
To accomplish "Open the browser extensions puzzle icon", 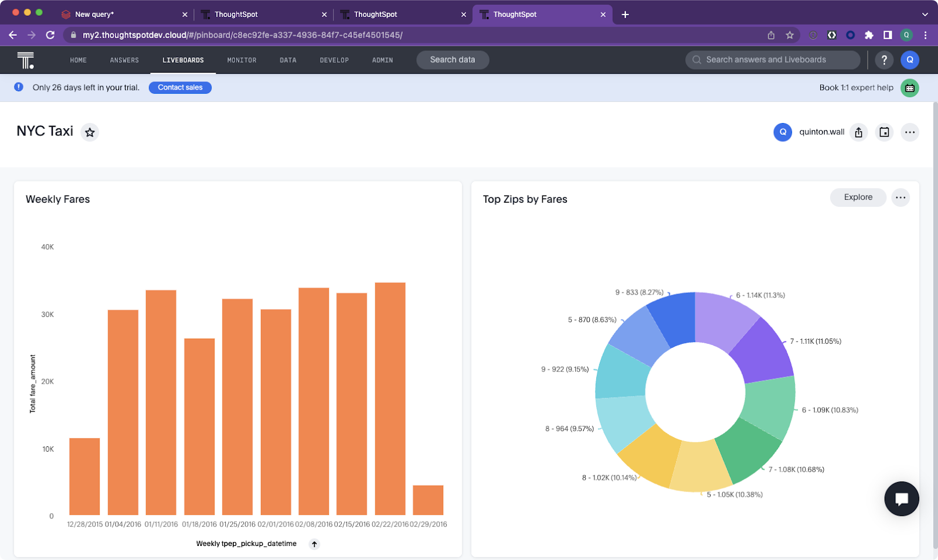I will point(869,35).
